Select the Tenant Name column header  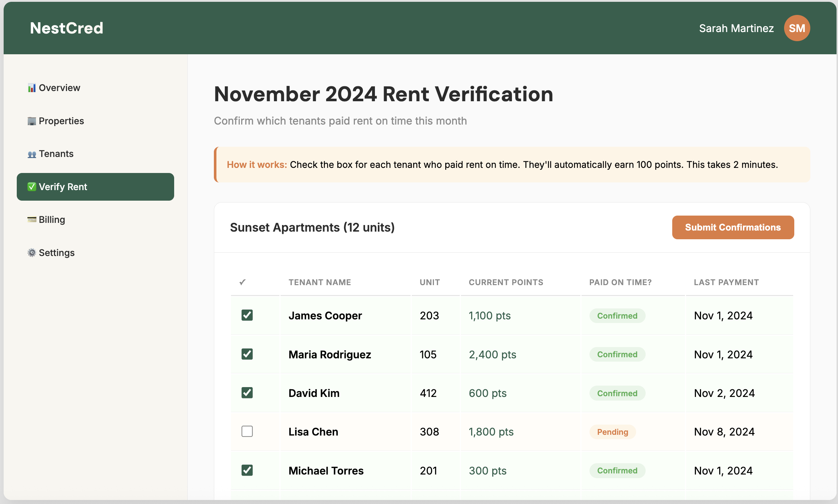320,282
